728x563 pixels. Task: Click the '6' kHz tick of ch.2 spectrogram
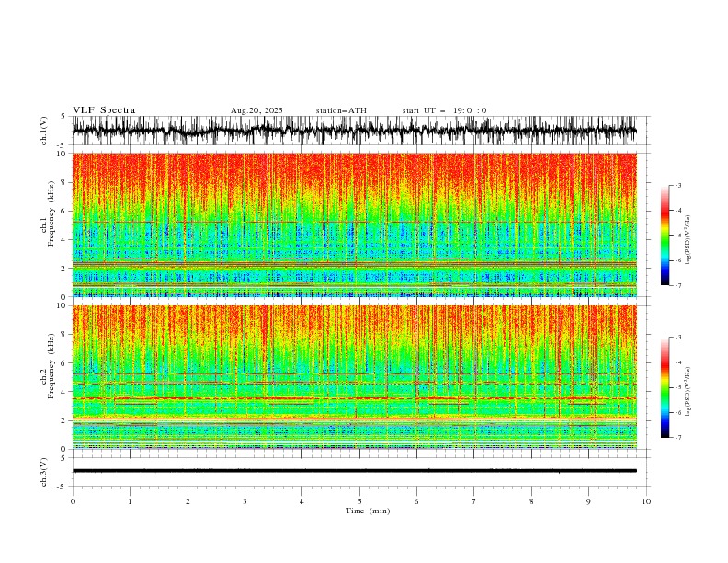(64, 363)
